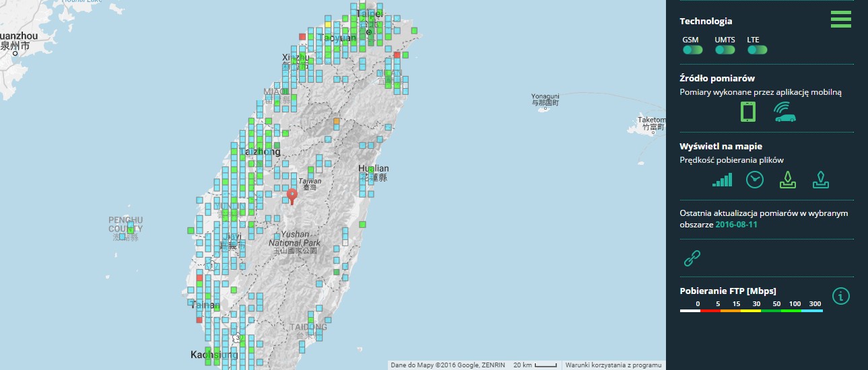Click the 20 km map scale indicator
The height and width of the screenshot is (370, 868).
pyautogui.click(x=535, y=365)
